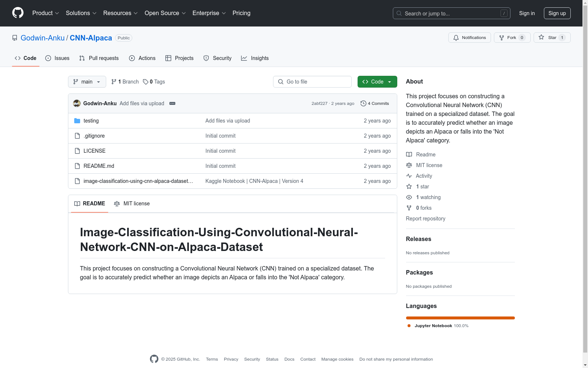The height and width of the screenshot is (368, 588).
Task: Select the README tab in file viewer
Action: point(90,204)
